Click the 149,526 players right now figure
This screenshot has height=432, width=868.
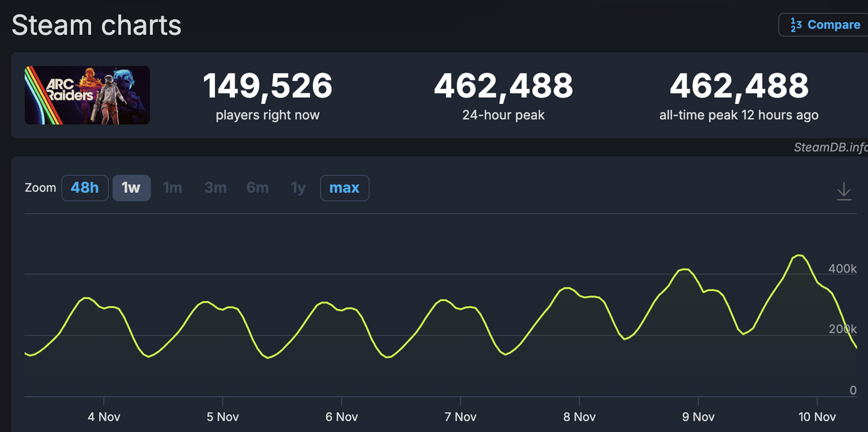coord(268,86)
